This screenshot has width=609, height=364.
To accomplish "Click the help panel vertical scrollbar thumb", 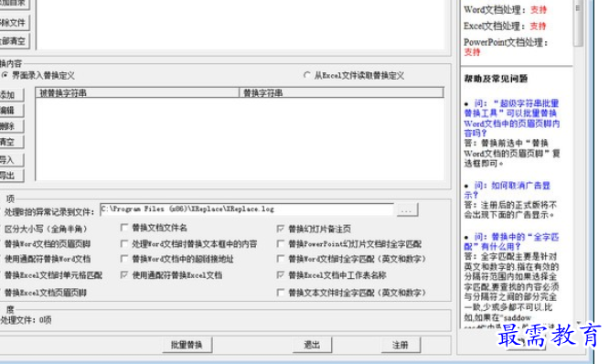I will pos(578,24).
